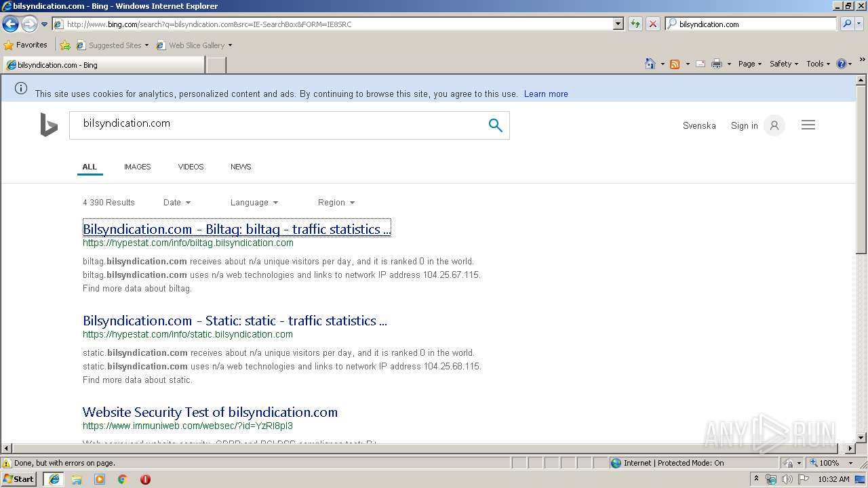Switch to VIDEOS results tab
Image resolution: width=868 pixels, height=488 pixels.
coord(191,167)
